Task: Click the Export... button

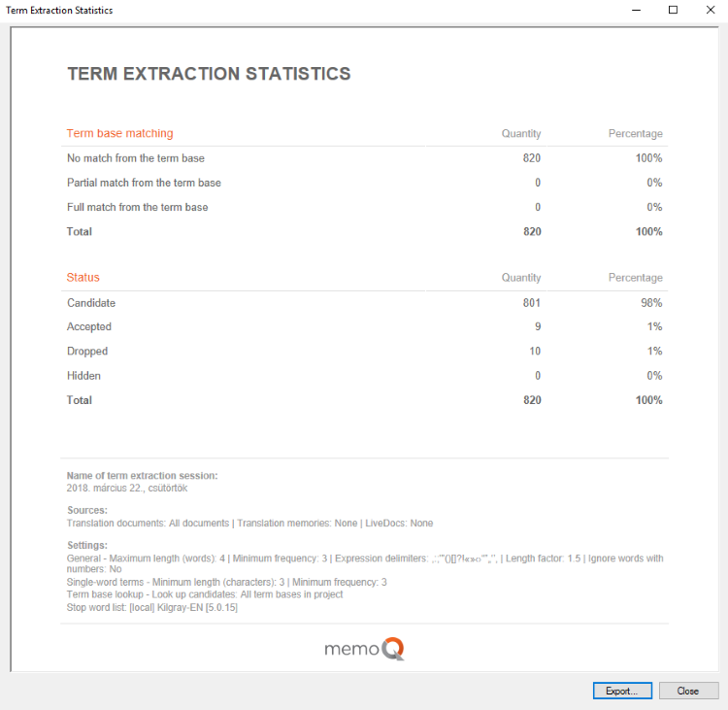Action: point(621,691)
